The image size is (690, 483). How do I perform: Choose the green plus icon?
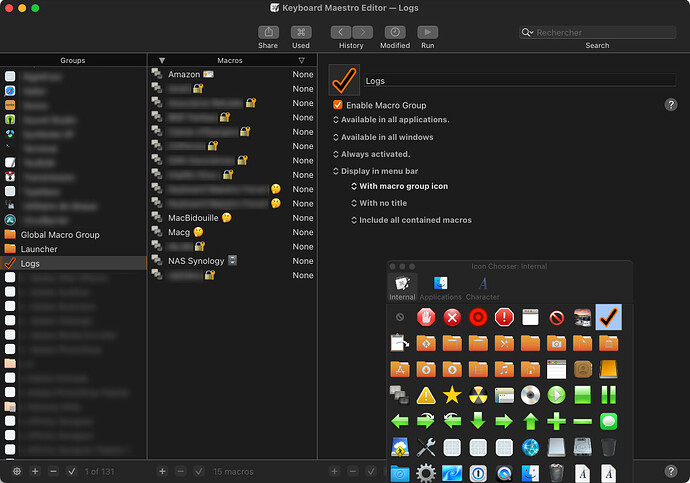557,421
